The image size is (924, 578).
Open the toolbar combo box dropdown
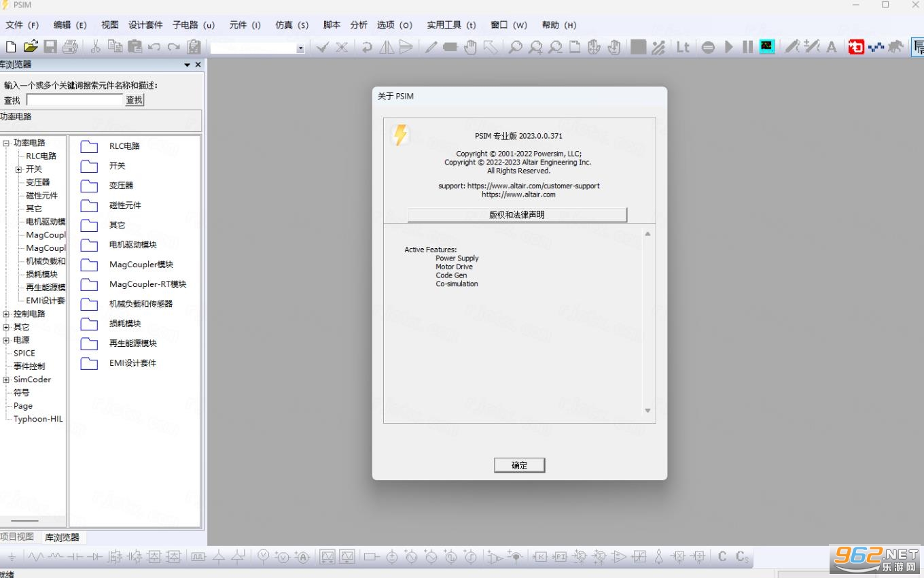click(300, 48)
